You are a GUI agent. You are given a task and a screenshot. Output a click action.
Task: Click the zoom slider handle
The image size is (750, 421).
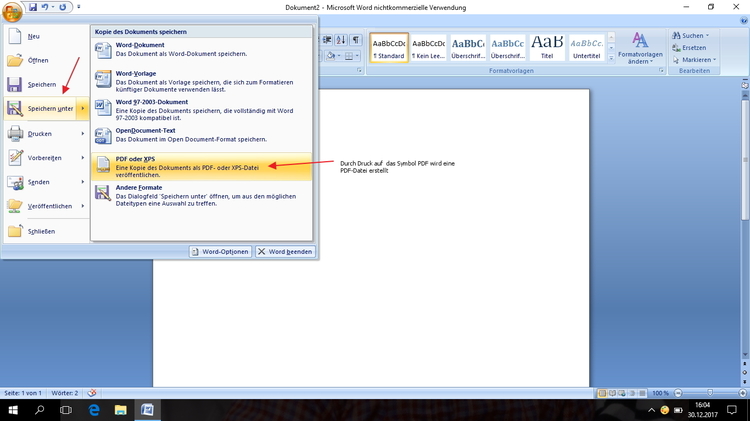coord(710,393)
